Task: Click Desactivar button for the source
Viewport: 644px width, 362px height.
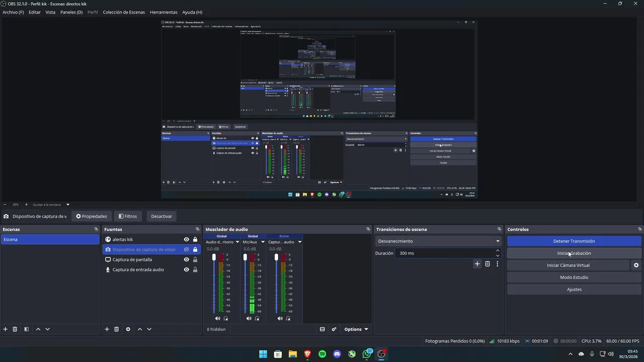Action: 162,216
